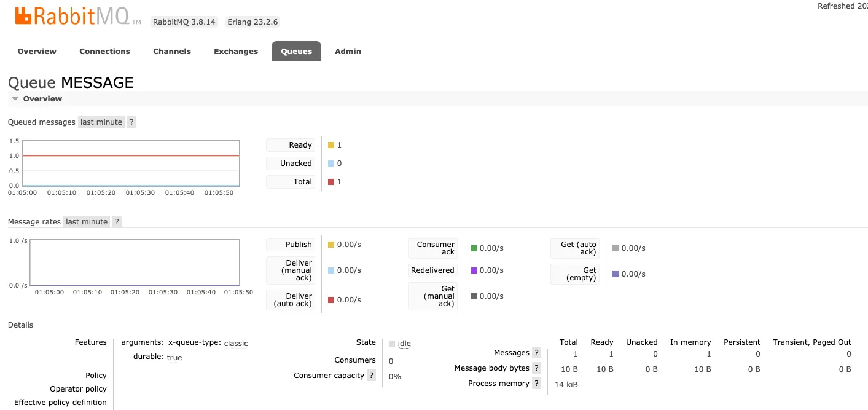The width and height of the screenshot is (868, 410).
Task: Click the Queue MESSAGE heading
Action: [71, 82]
